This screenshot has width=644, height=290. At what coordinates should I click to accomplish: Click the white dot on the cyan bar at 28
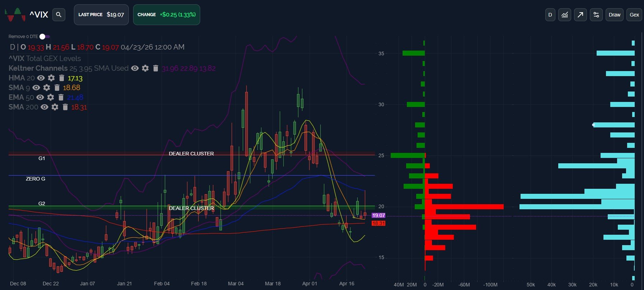[x=593, y=125]
